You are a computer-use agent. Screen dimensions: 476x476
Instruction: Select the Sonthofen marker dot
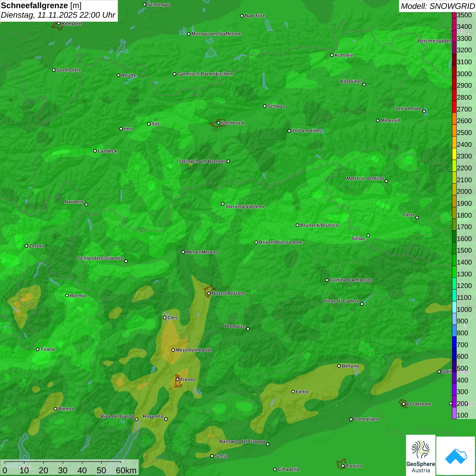tap(54, 70)
